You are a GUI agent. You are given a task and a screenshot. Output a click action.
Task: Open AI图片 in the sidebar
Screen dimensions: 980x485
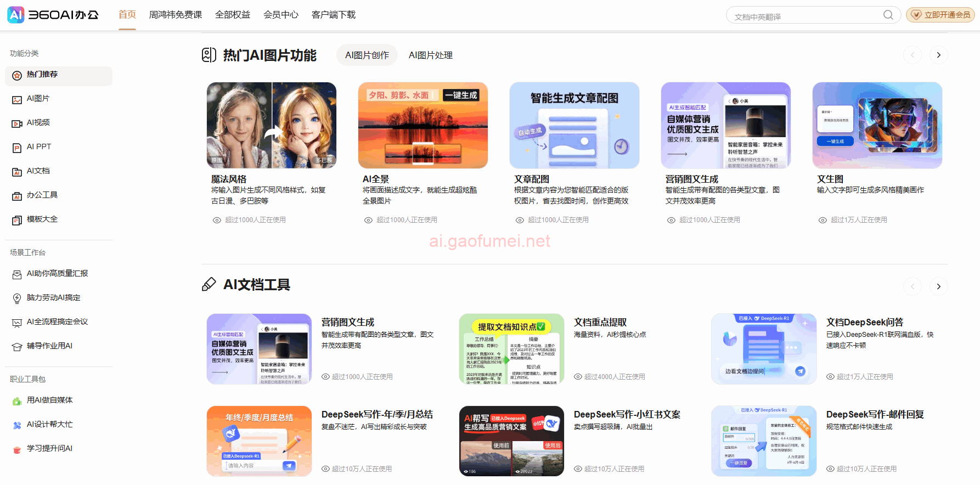[38, 99]
